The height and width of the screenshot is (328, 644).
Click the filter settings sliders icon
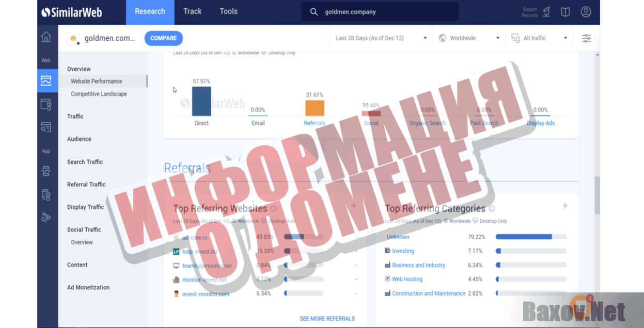[587, 38]
